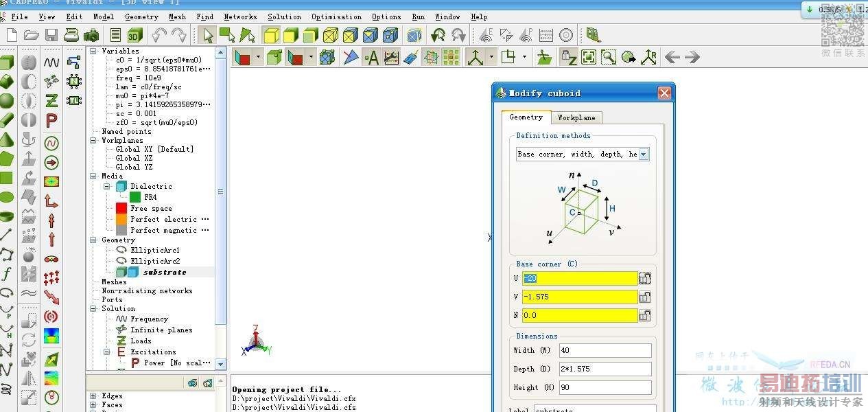Image resolution: width=868 pixels, height=412 pixels.
Task: Switch to the Workplane tab
Action: 576,117
